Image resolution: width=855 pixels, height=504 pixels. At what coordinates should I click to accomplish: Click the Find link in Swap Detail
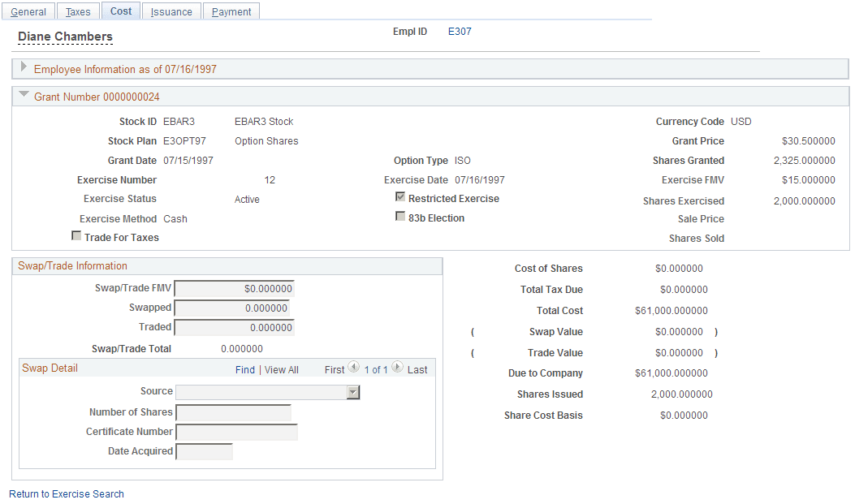[x=245, y=368]
